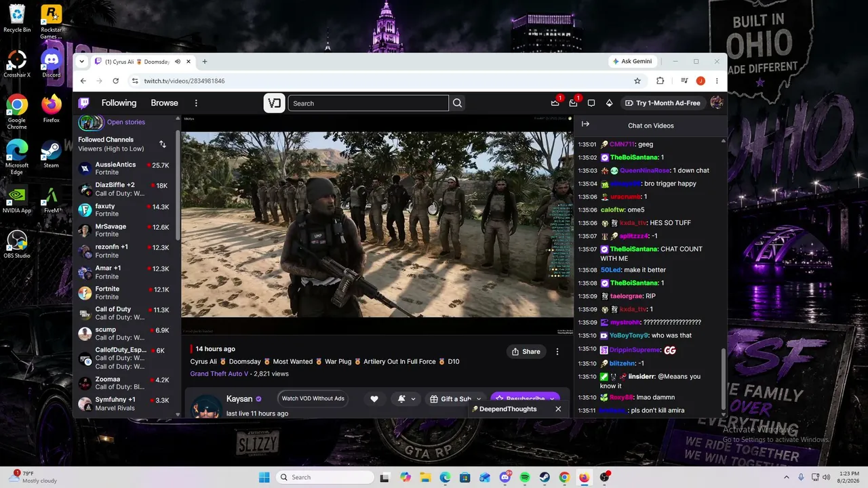Open a new browser tab
Viewport: 868px width, 488px height.
[205, 62]
